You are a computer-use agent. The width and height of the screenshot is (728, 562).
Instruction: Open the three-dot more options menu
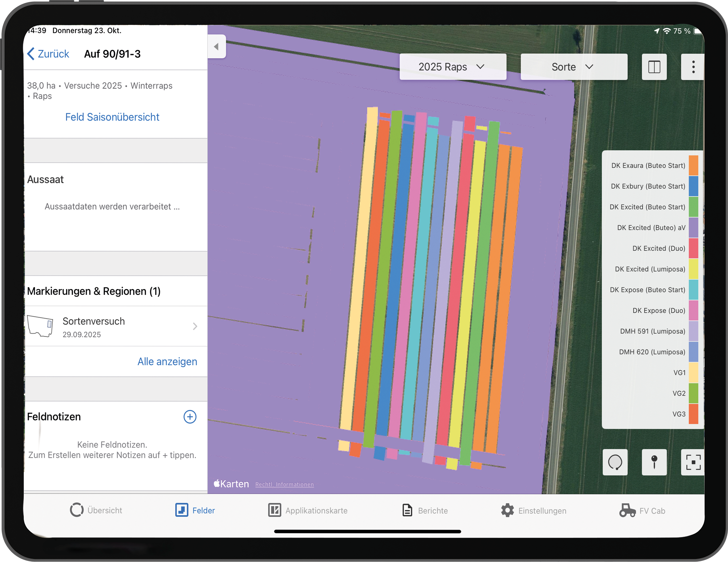pyautogui.click(x=693, y=67)
